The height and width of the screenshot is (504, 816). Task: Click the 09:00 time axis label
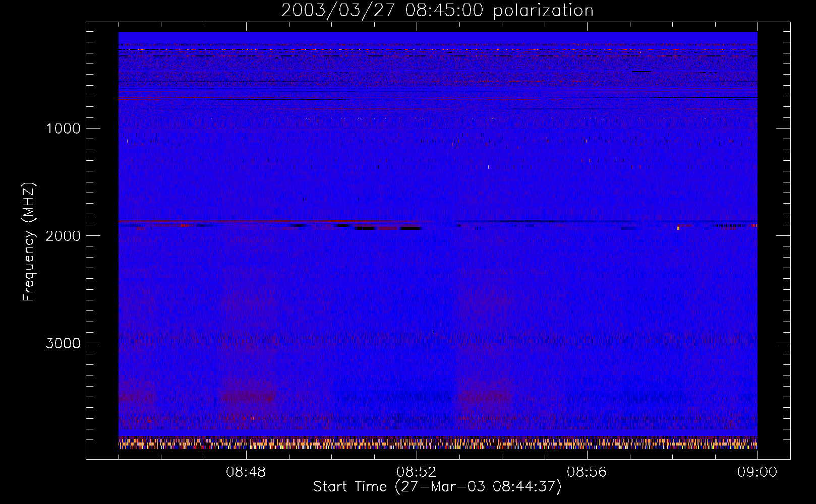pos(757,472)
